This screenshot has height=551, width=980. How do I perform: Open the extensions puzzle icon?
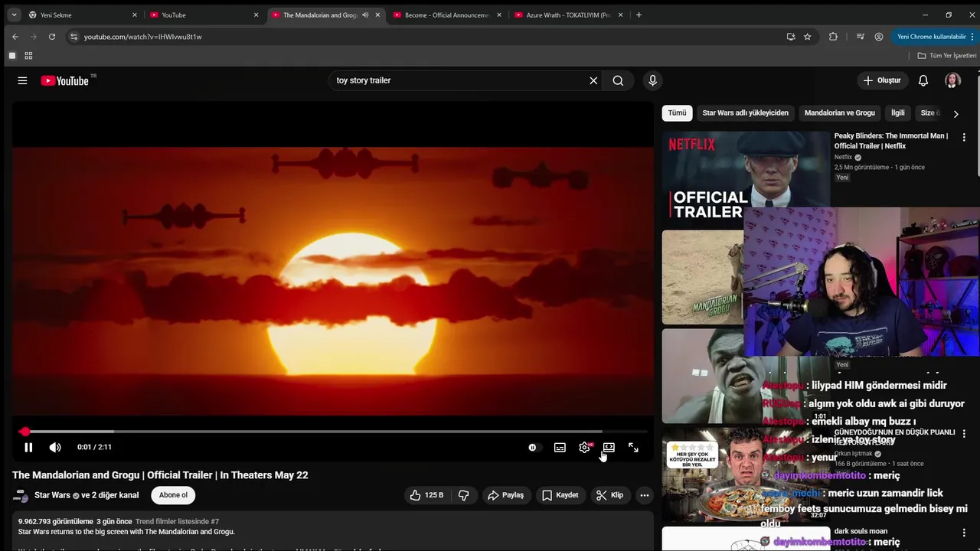click(x=833, y=37)
